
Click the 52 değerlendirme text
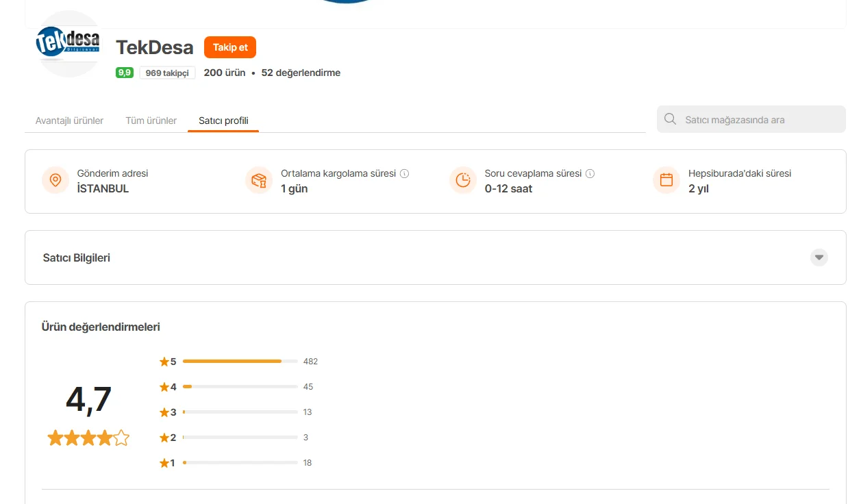coord(301,73)
